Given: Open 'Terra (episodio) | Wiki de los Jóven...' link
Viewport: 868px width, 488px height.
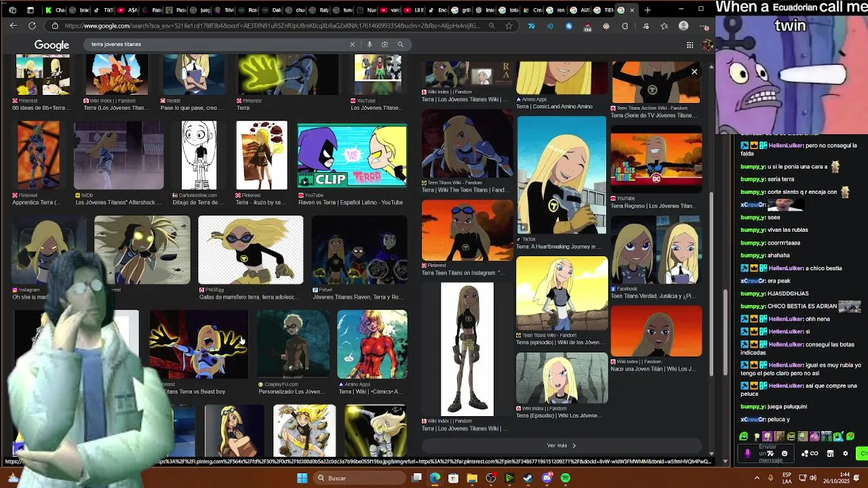Looking at the screenshot, I should coord(559,342).
